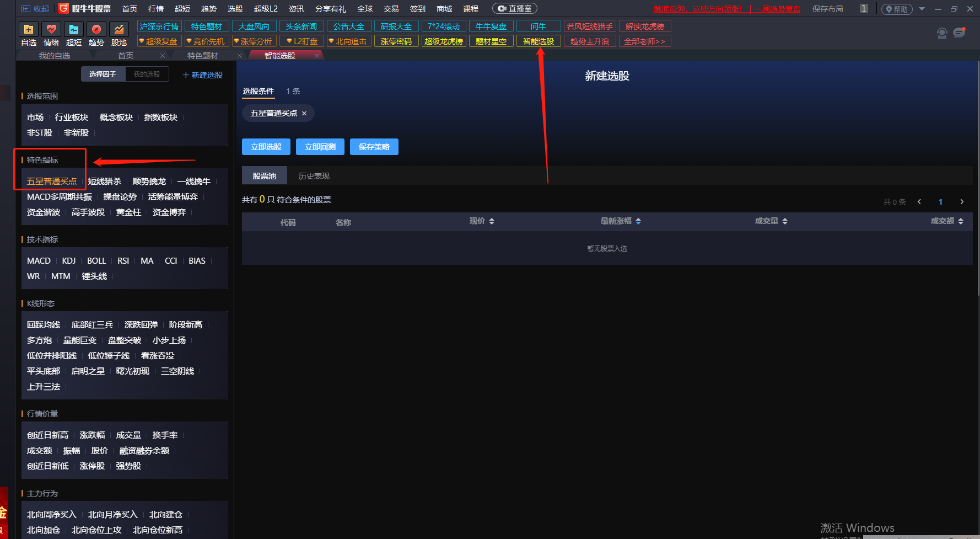
Task: Open the 股池 chart icon
Action: (x=119, y=30)
